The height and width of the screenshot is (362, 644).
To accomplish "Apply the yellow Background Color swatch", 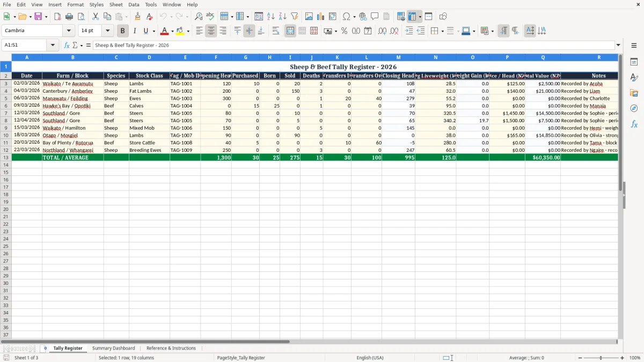I will tap(180, 31).
